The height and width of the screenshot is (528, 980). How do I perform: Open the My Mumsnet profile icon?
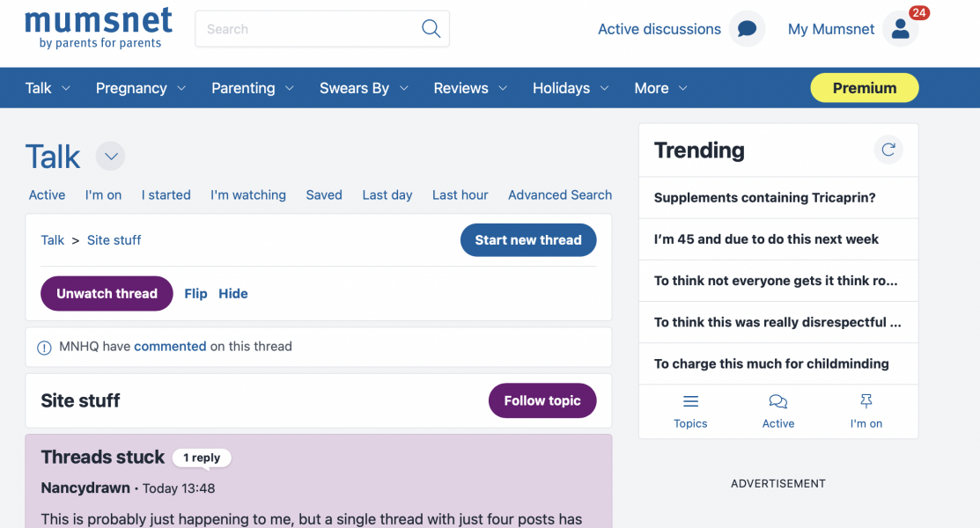click(x=900, y=28)
